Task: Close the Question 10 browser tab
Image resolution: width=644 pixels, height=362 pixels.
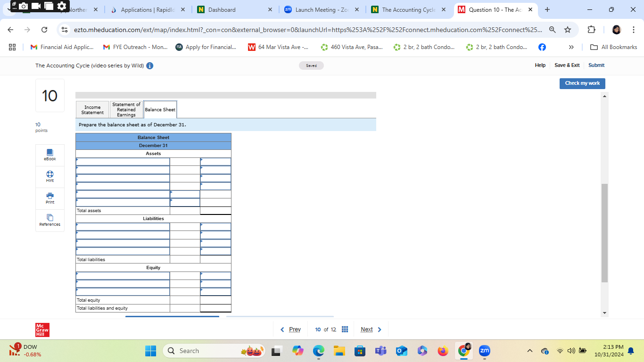Action: click(x=530, y=9)
